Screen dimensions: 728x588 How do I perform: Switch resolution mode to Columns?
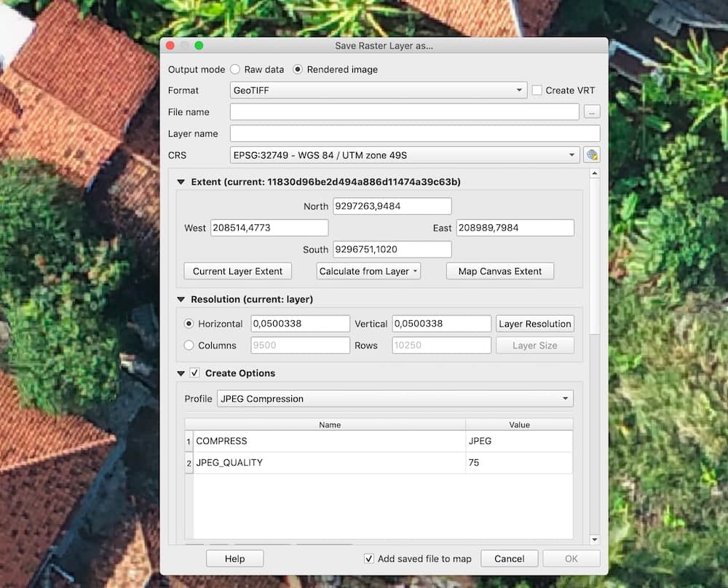click(x=189, y=346)
